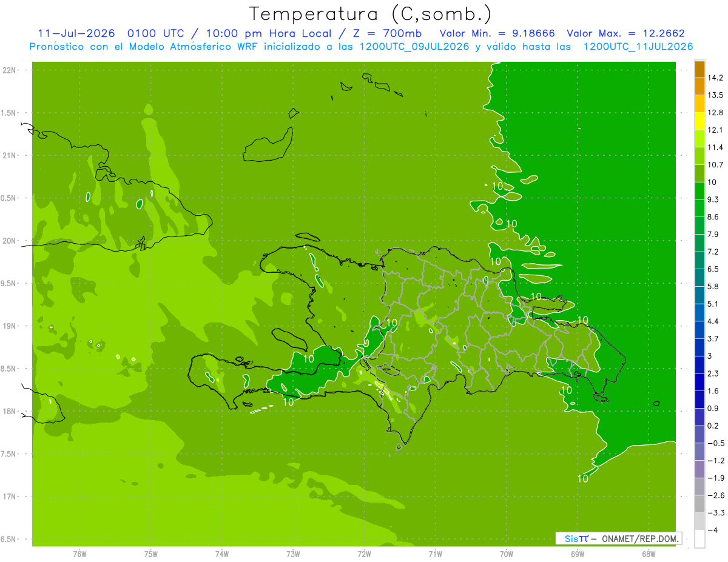Click the colorbar label '-2.6'
The width and height of the screenshot is (728, 562).
tap(715, 495)
